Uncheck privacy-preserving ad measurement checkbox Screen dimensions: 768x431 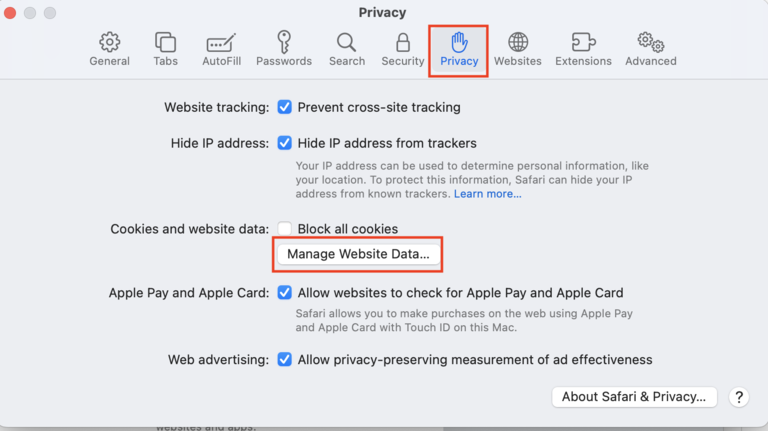click(285, 359)
